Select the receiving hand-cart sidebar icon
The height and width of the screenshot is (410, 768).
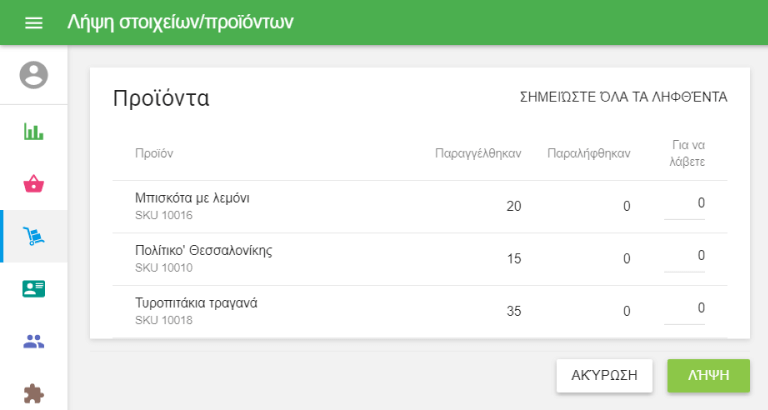[x=34, y=237]
